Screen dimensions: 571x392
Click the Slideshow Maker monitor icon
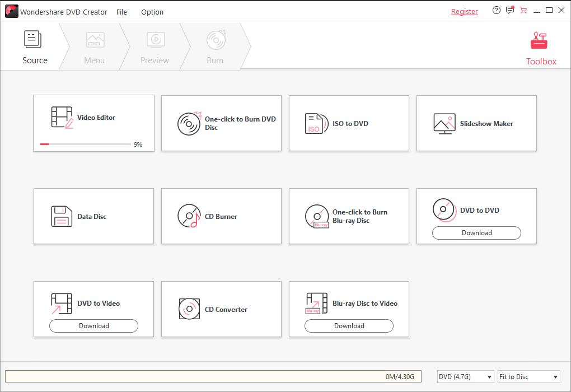[444, 124]
